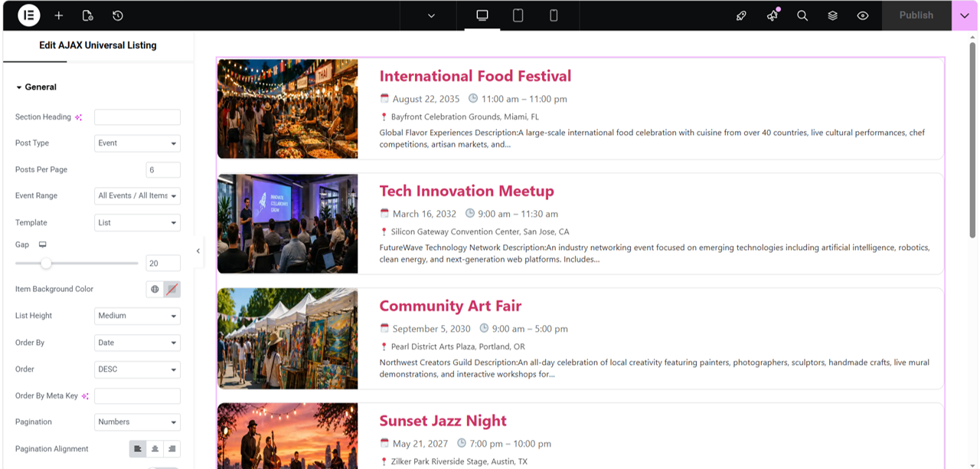The width and height of the screenshot is (980, 469).
Task: Click text Zilker Park Riverside Stage, Austin, TX
Action: point(459,461)
